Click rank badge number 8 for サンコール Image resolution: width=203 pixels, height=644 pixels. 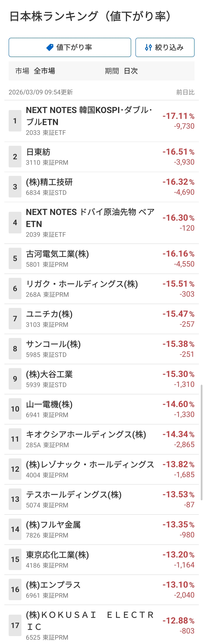[15, 349]
